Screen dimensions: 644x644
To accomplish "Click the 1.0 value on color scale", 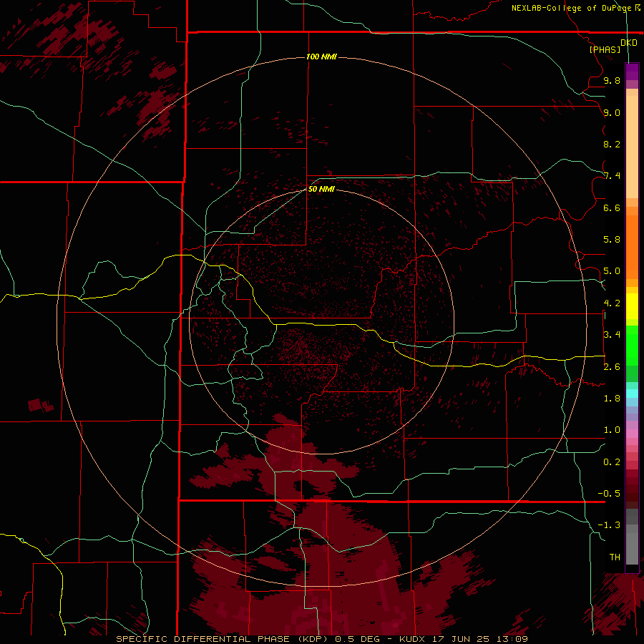I will click(612, 430).
